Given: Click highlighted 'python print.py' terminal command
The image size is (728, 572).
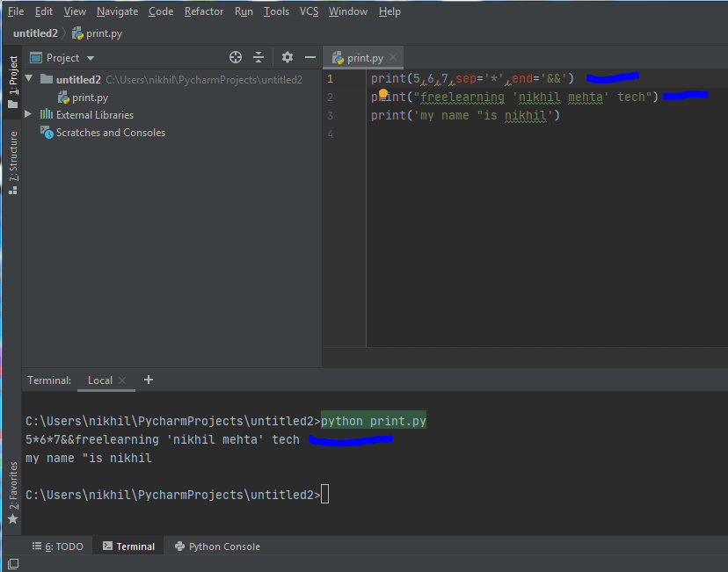Looking at the screenshot, I should pos(374,421).
